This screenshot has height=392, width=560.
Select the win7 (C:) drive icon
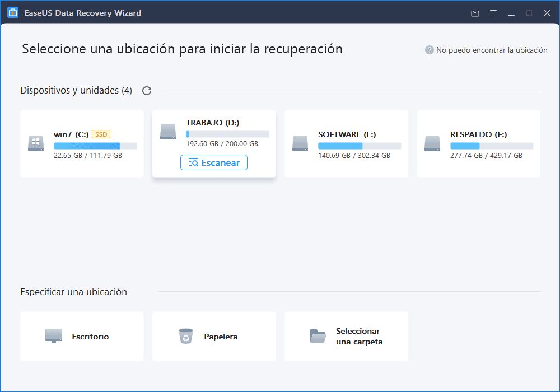tap(36, 143)
